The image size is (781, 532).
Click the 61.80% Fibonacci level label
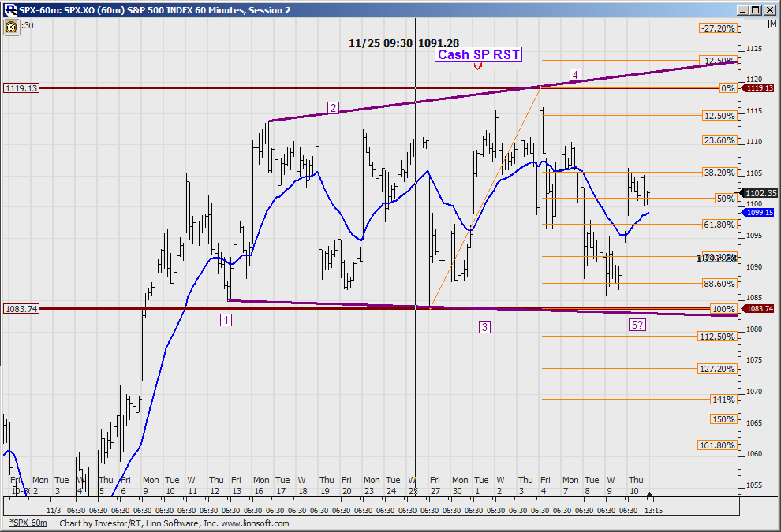click(x=719, y=225)
